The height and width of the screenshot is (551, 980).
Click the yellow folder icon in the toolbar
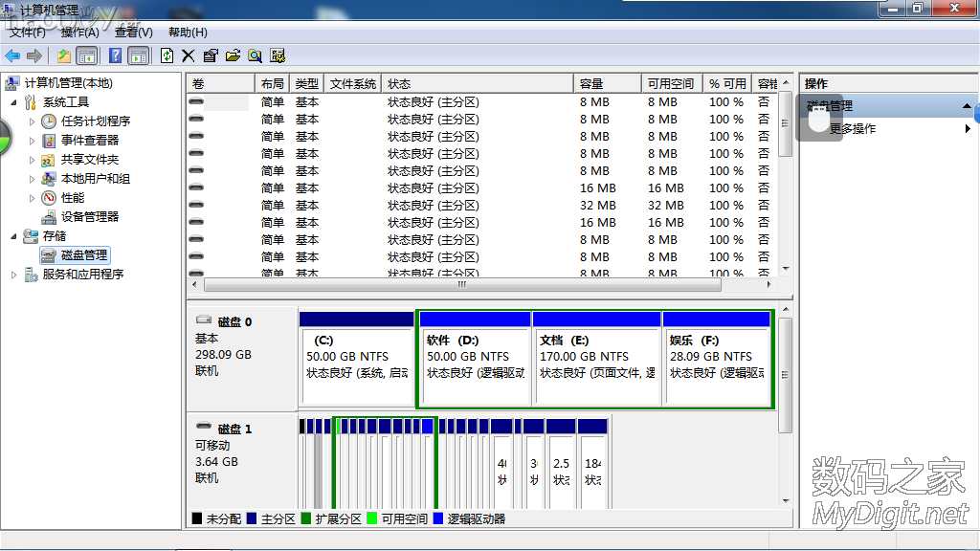pos(62,55)
